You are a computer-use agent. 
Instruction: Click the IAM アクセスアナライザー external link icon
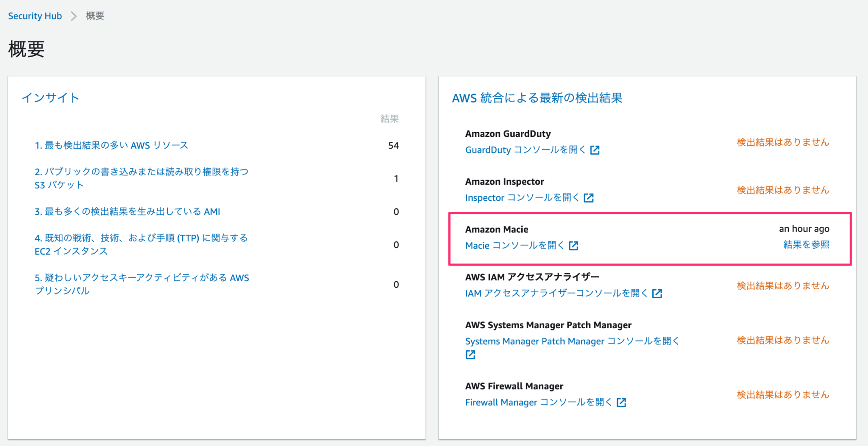click(x=657, y=293)
